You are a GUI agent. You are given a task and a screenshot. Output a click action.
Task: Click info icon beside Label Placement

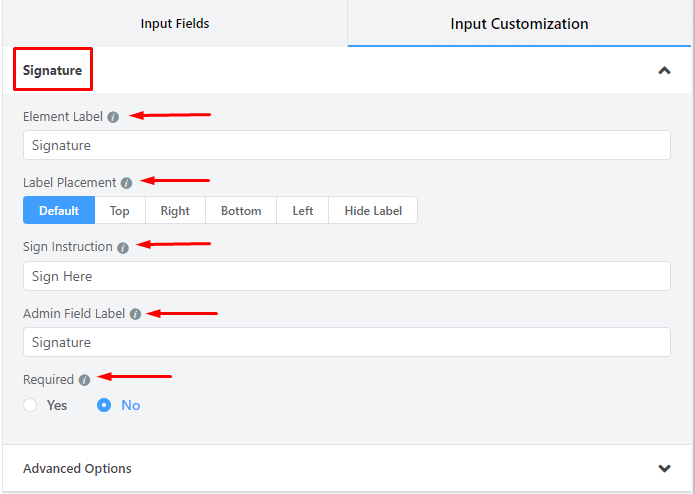126,183
